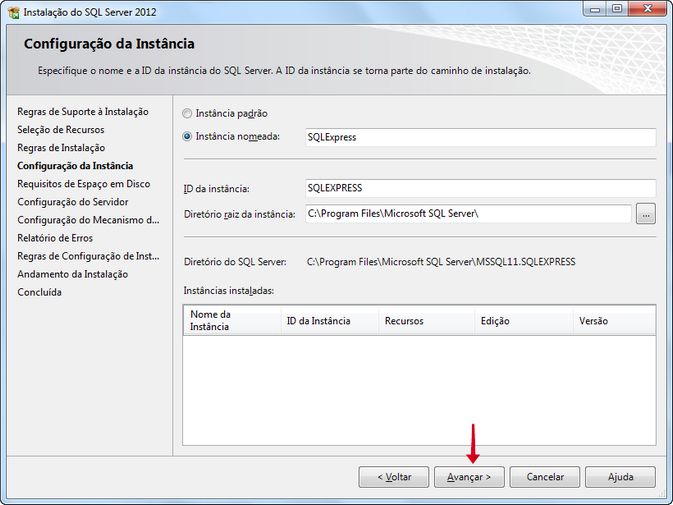Close the SQL Server 2012 installer window

(648, 9)
